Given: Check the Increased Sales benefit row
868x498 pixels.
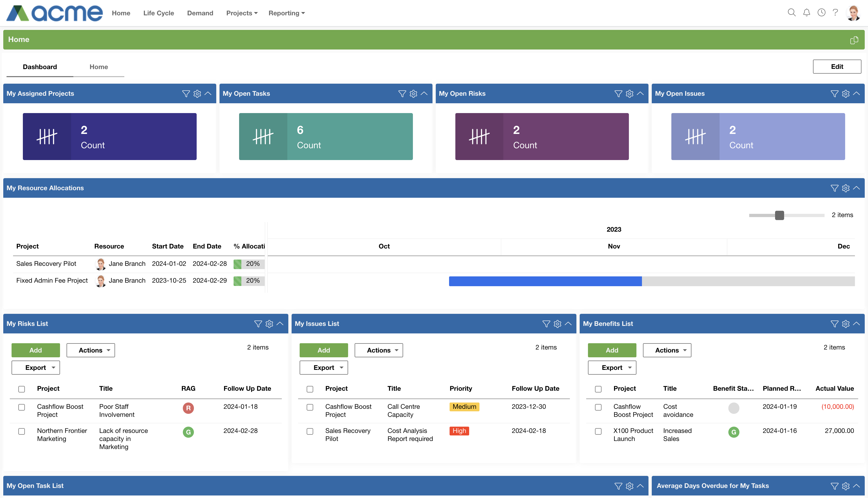Looking at the screenshot, I should point(598,432).
